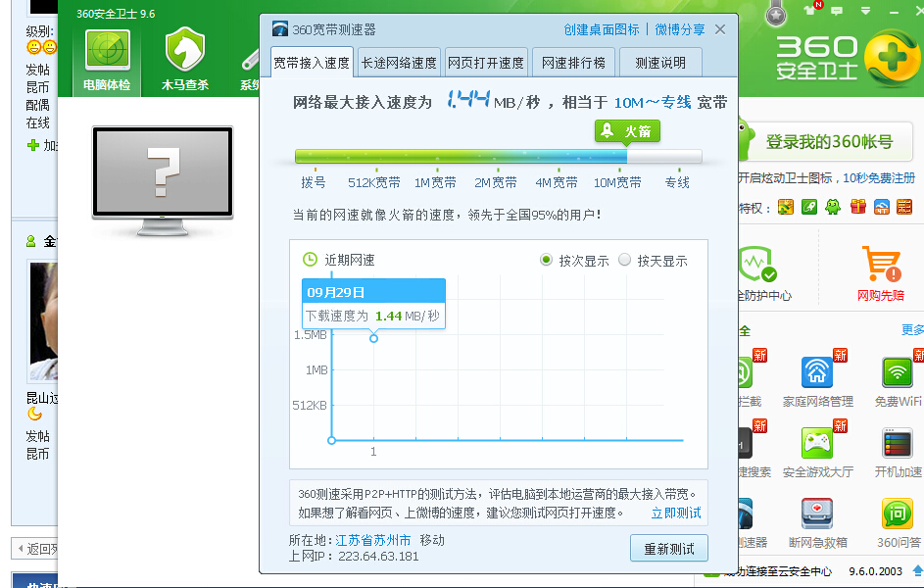Click the 创建桌面图标 link
The image size is (924, 588).
click(601, 29)
